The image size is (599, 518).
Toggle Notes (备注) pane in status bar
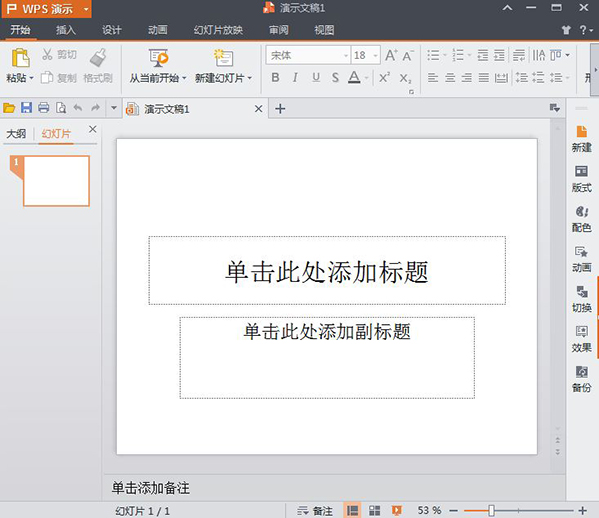315,511
